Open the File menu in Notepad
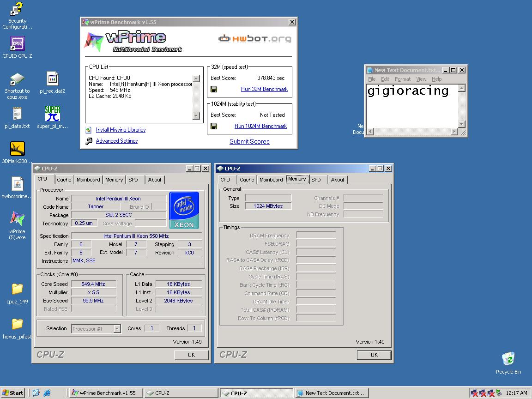Screen dimensions: 532x399 tap(372, 79)
